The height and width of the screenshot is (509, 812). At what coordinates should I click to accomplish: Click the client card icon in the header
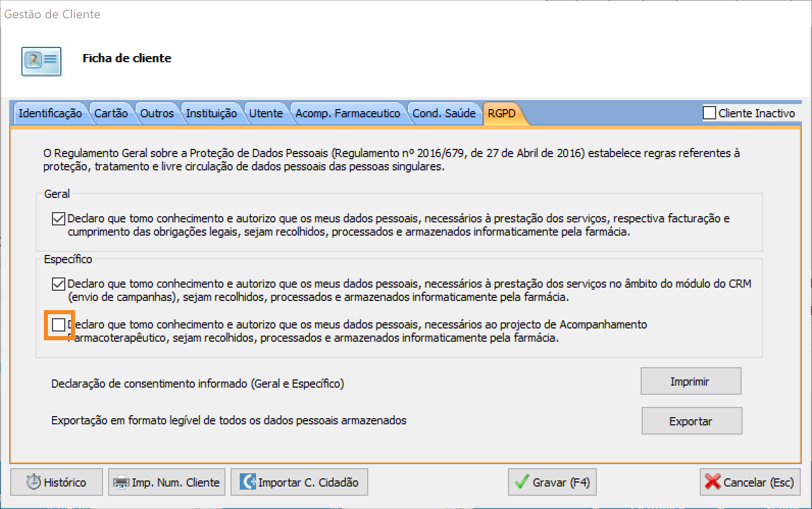(x=41, y=61)
